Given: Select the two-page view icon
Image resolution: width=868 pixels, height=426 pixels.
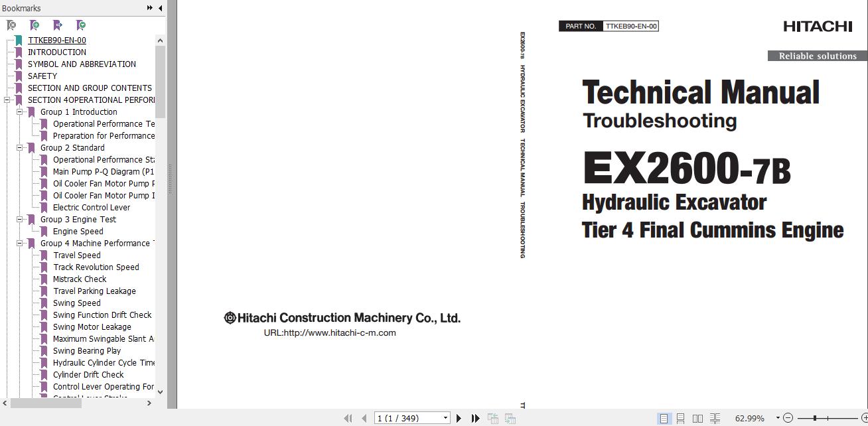Looking at the screenshot, I should pos(698,419).
